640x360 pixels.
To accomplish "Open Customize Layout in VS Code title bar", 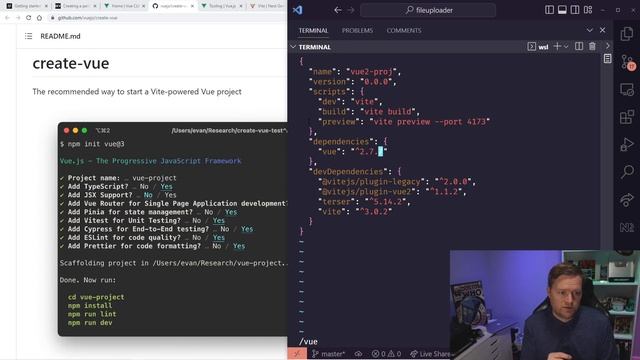I will (588, 10).
